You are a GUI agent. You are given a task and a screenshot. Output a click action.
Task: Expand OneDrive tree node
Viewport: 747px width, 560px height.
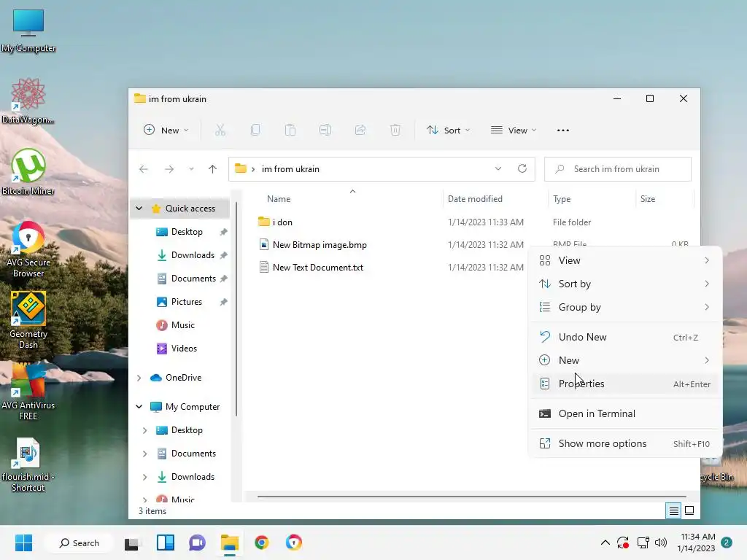(x=139, y=378)
